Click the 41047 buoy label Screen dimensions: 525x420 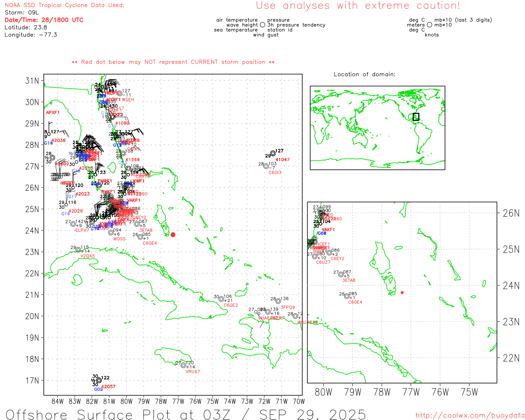tap(283, 160)
